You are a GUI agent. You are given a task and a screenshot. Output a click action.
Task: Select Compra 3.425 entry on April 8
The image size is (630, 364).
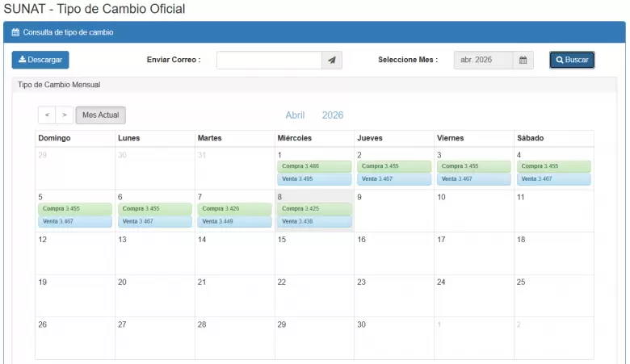click(313, 208)
